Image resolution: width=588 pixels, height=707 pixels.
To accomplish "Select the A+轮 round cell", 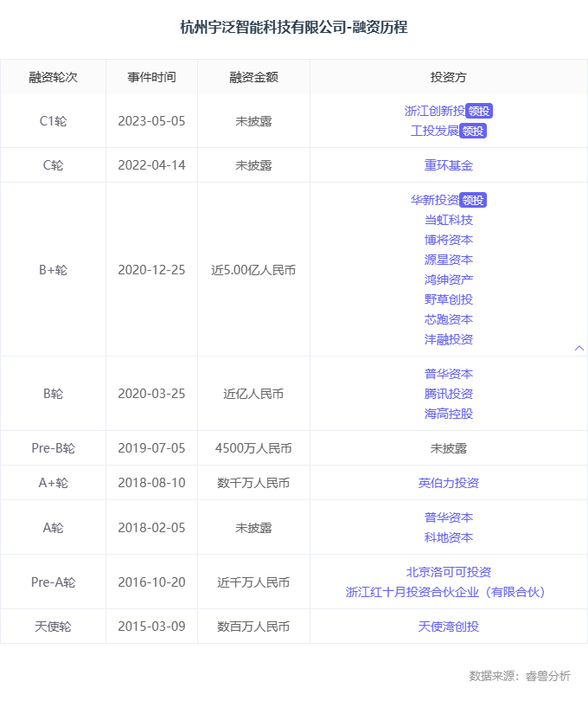I will tap(53, 484).
